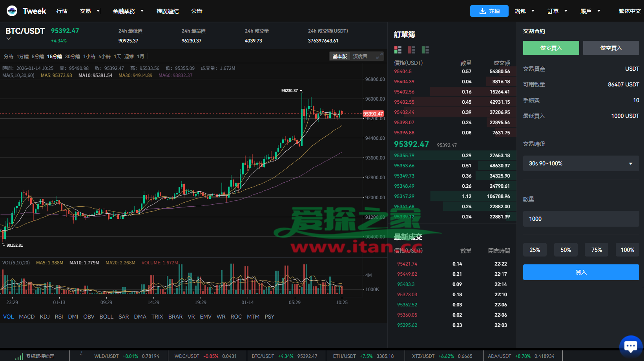Show combined buy and sell order book view
Viewport: 644px width, 361px height.
tap(398, 50)
